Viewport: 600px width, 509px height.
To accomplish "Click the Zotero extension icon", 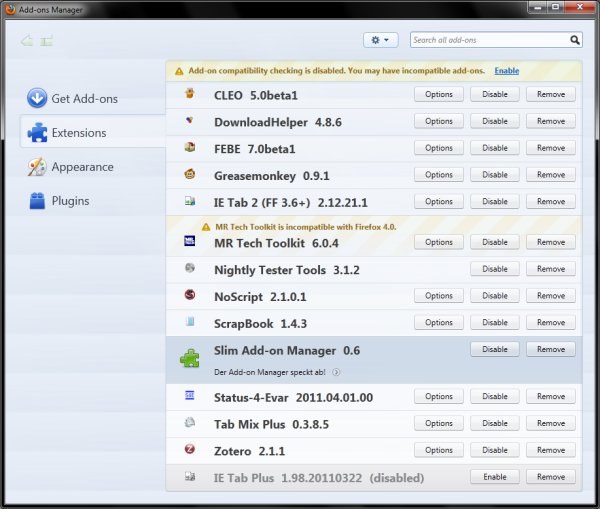I will pos(189,450).
